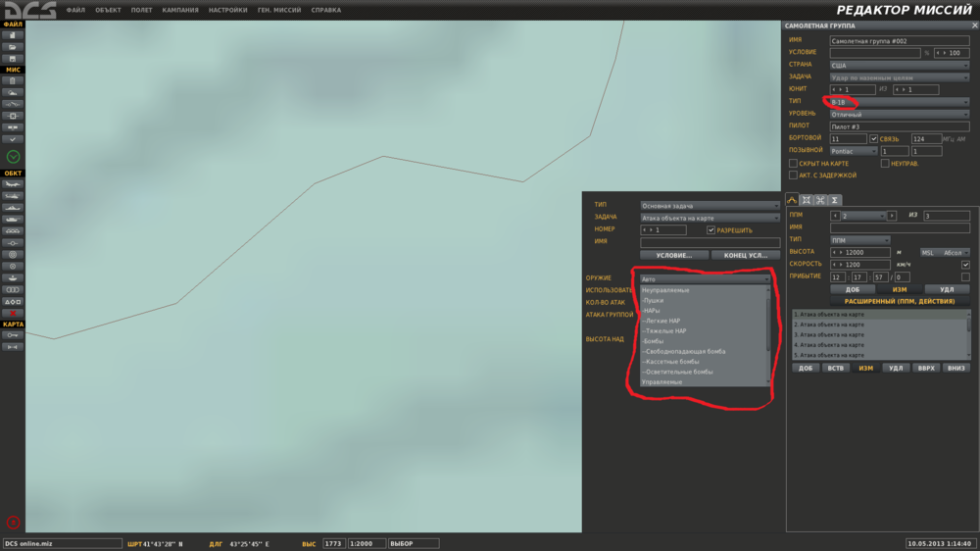Viewport: 980px width, 551px height.
Task: Select the static object tool with concentric circles
Action: click(13, 255)
